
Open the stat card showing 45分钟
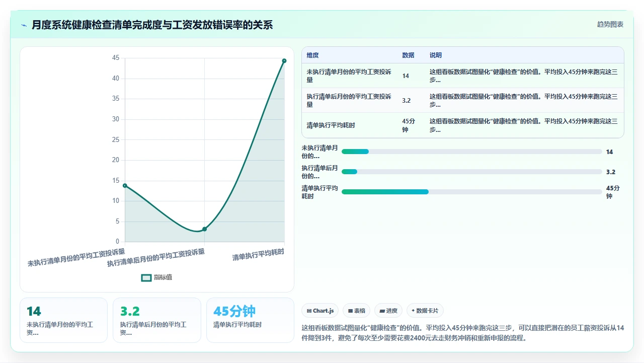pos(250,320)
